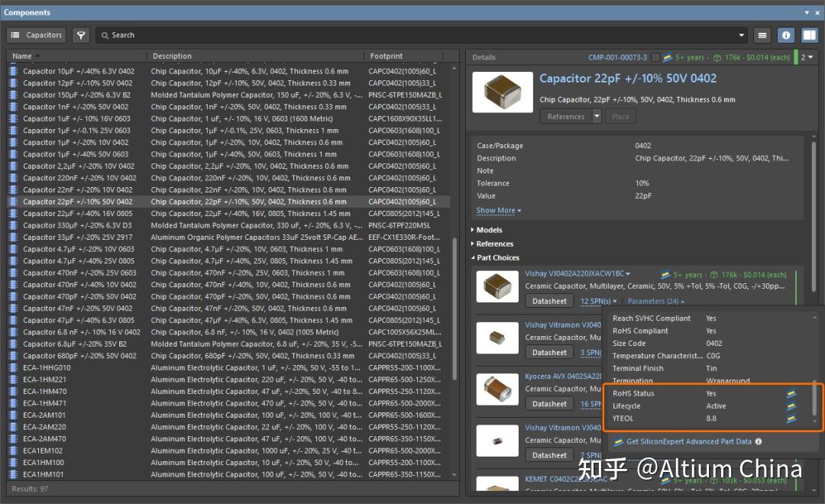
Task: Click the References button
Action: click(x=565, y=117)
